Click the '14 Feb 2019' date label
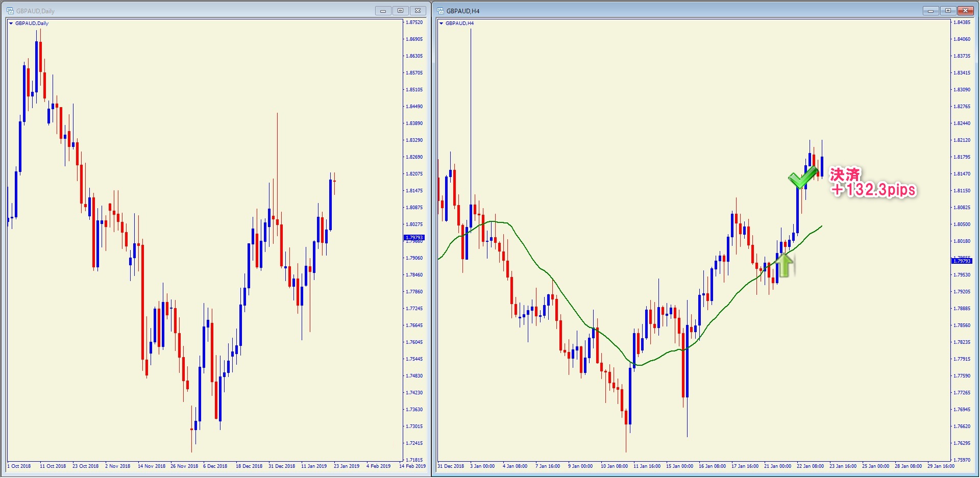The height and width of the screenshot is (478, 980). pos(412,466)
